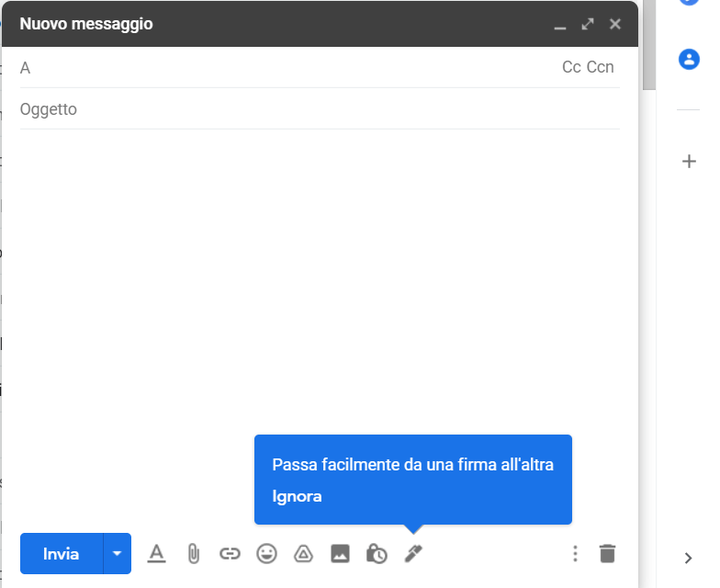Insert a file from Google Drive
This screenshot has height=588, width=720.
[303, 553]
